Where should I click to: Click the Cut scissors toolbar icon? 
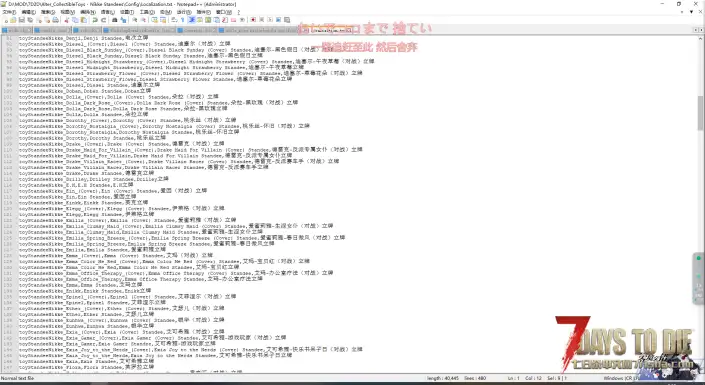click(x=66, y=20)
